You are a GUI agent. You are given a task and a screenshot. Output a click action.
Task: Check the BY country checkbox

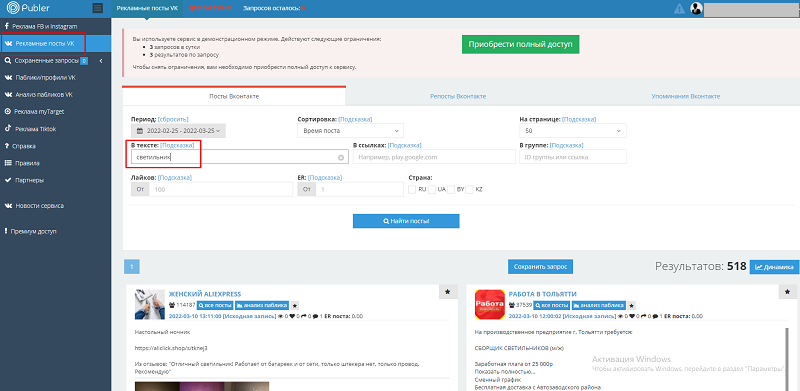(451, 189)
